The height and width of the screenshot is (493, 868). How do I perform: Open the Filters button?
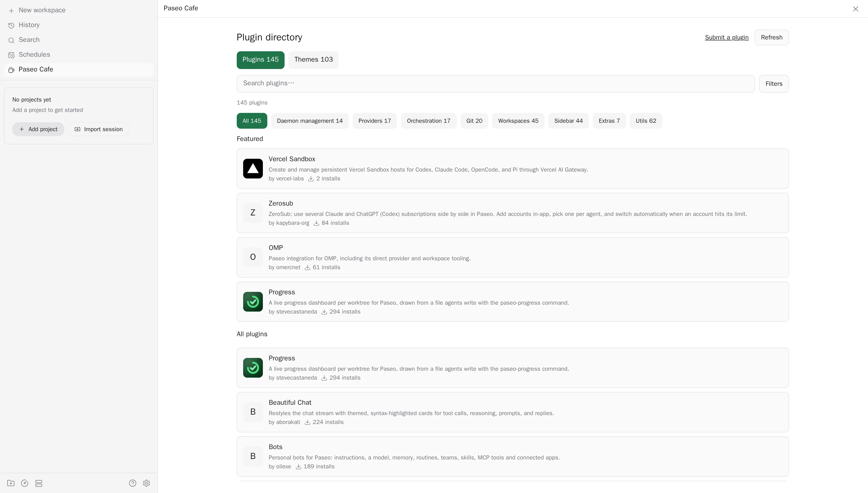coord(774,84)
